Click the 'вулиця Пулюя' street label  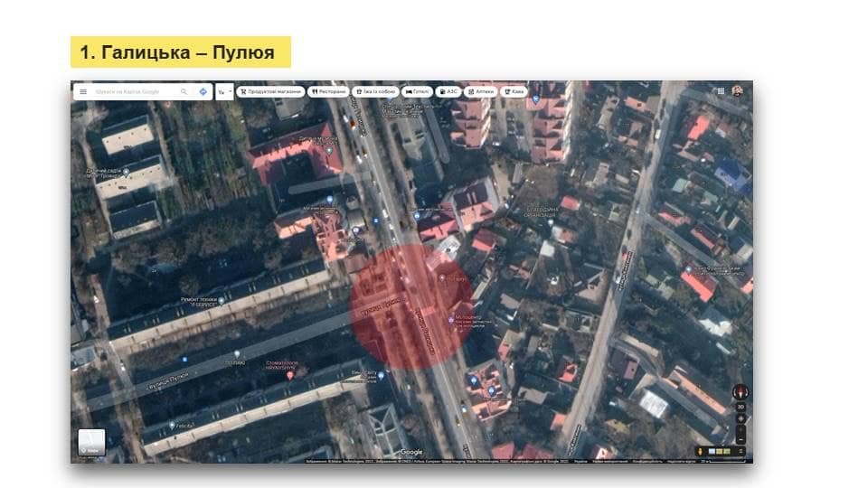pos(168,381)
